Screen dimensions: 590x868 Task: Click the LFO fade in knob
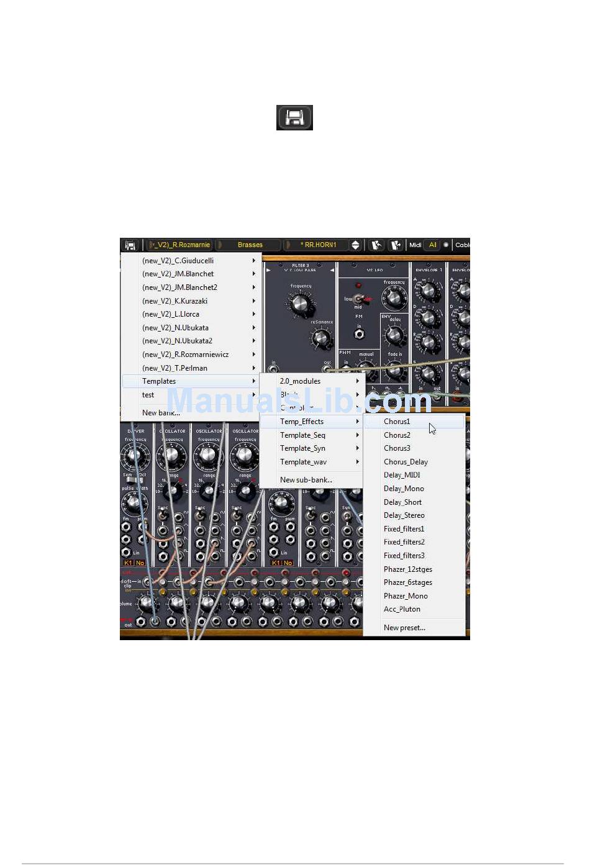(x=395, y=371)
